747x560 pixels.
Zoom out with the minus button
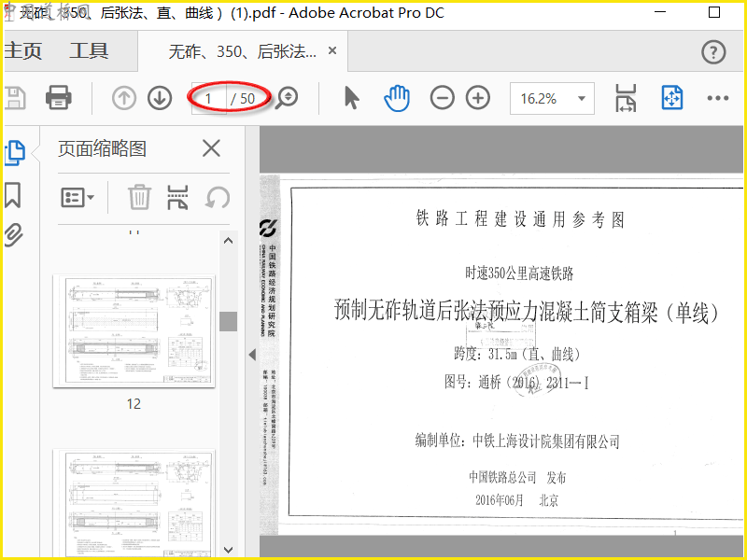pyautogui.click(x=442, y=98)
